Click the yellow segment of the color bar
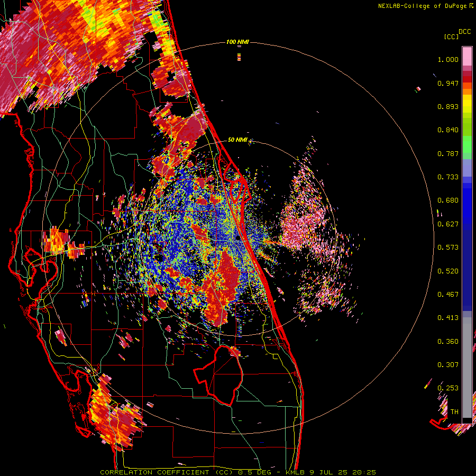 pyautogui.click(x=467, y=104)
